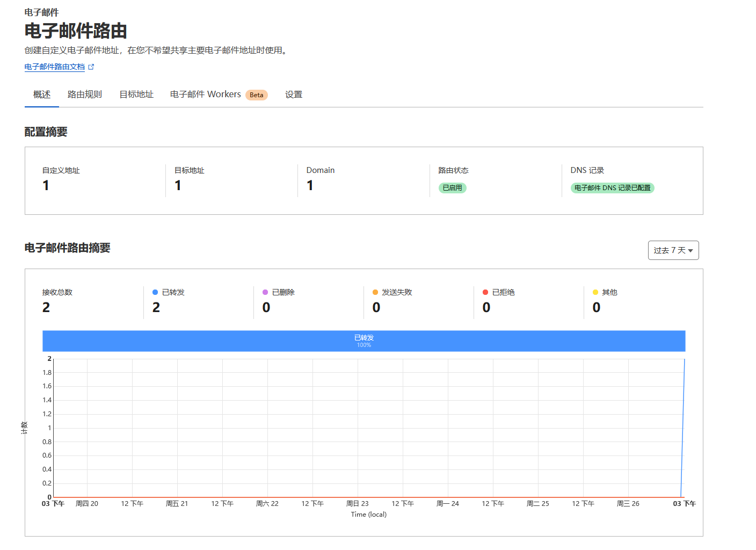
Task: Click the 电子邮件 DNS 记录已配置 badge
Action: (x=613, y=188)
